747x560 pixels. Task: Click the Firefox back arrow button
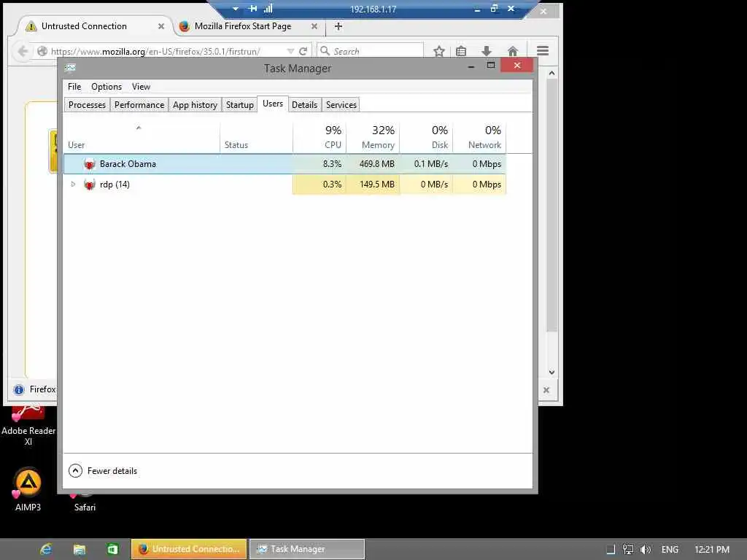[23, 51]
